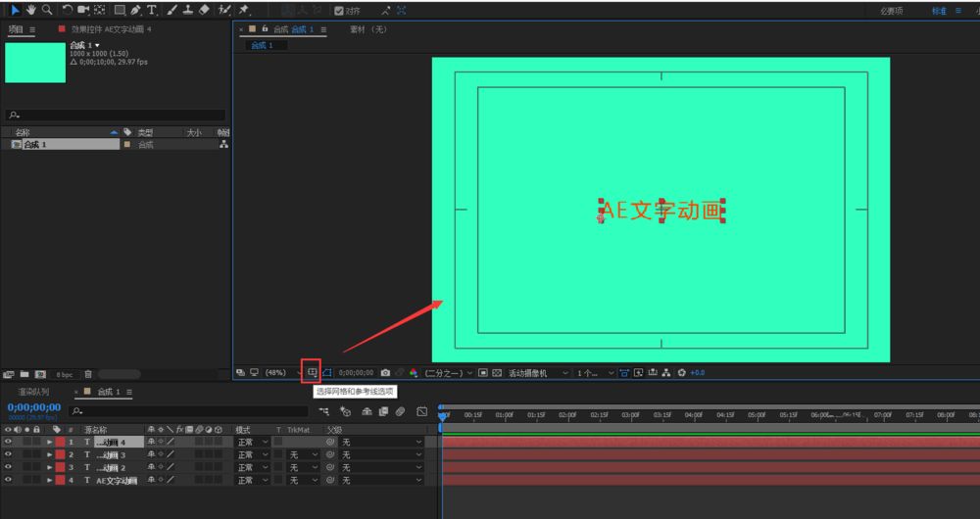Select the Puppet Pin tool
The image size is (980, 519).
click(x=244, y=10)
